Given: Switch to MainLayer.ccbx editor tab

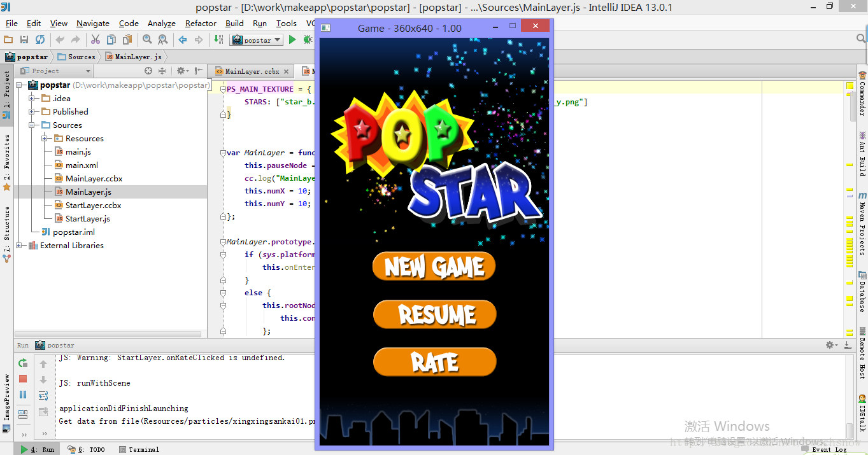Looking at the screenshot, I should coord(252,71).
